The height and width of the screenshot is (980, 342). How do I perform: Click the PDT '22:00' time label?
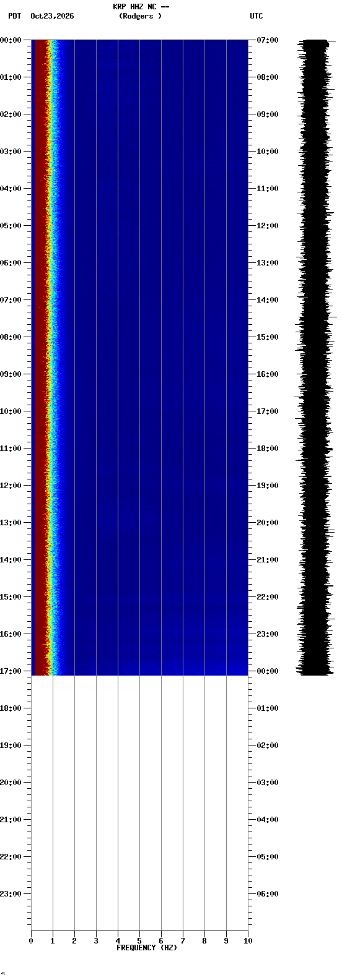pos(11,857)
